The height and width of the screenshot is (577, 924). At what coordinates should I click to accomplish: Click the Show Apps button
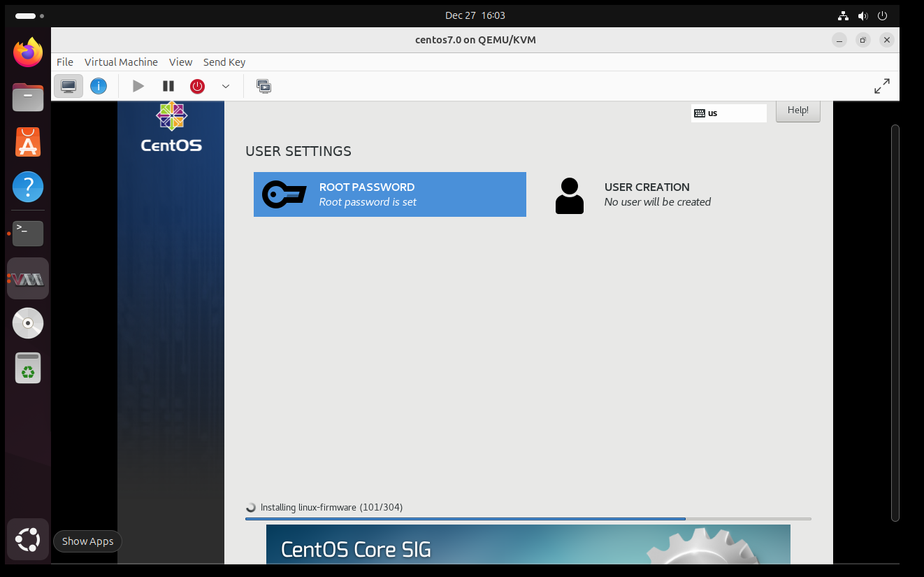pos(28,540)
